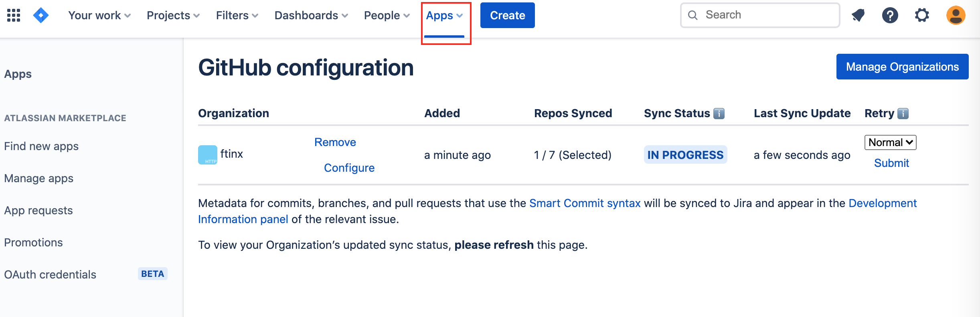The image size is (980, 317).
Task: Click the Sync Status info icon
Action: tap(719, 114)
